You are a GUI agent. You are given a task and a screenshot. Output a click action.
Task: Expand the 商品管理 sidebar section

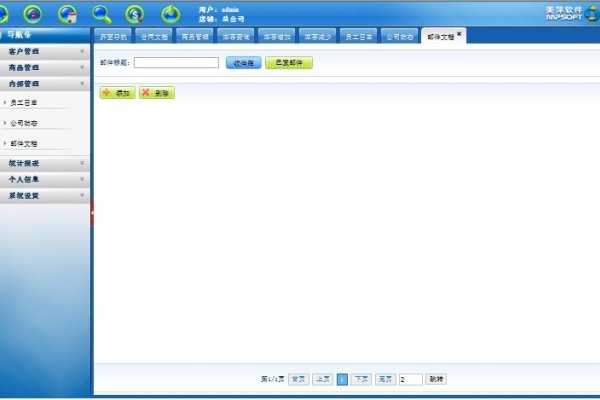(x=45, y=67)
